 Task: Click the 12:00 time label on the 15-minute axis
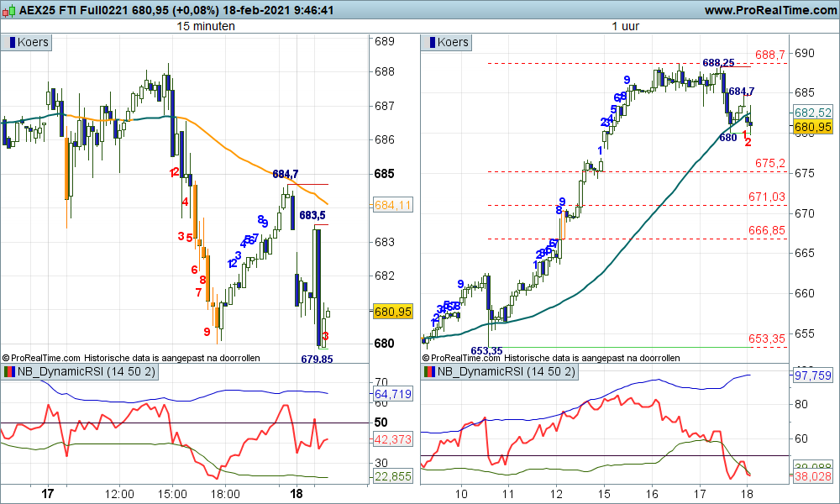point(119,494)
